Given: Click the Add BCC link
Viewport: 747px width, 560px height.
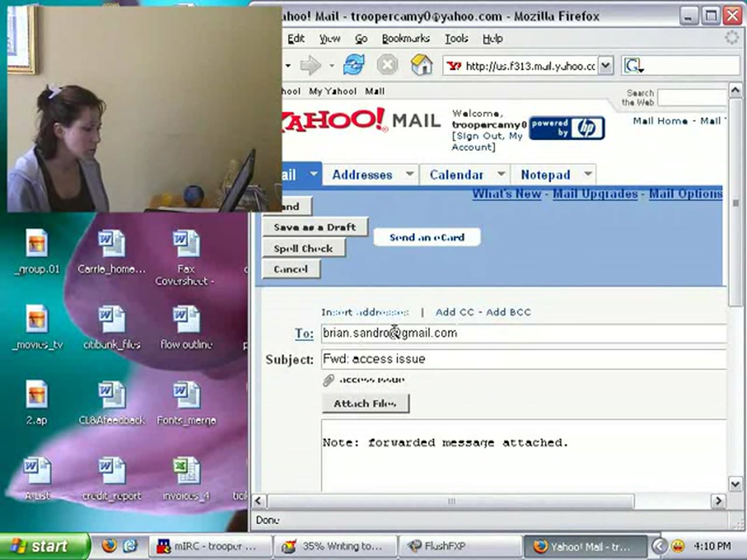Looking at the screenshot, I should click(508, 312).
